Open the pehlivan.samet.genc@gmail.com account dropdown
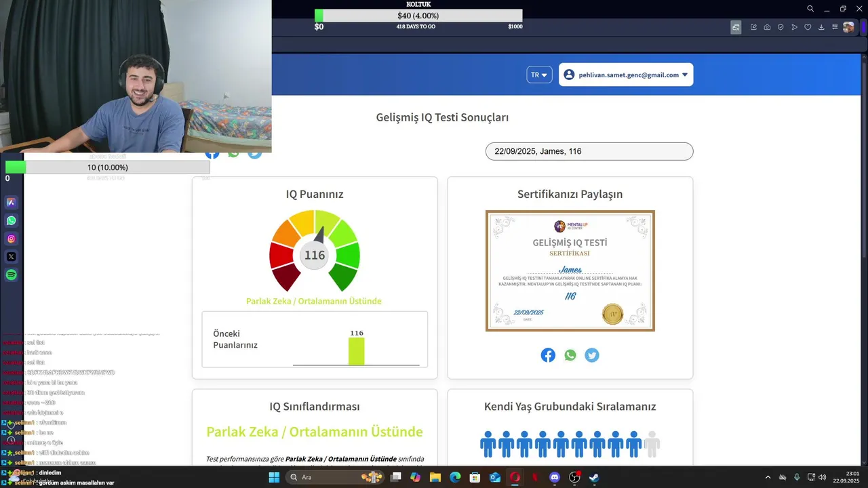Viewport: 868px width, 488px height. point(626,75)
